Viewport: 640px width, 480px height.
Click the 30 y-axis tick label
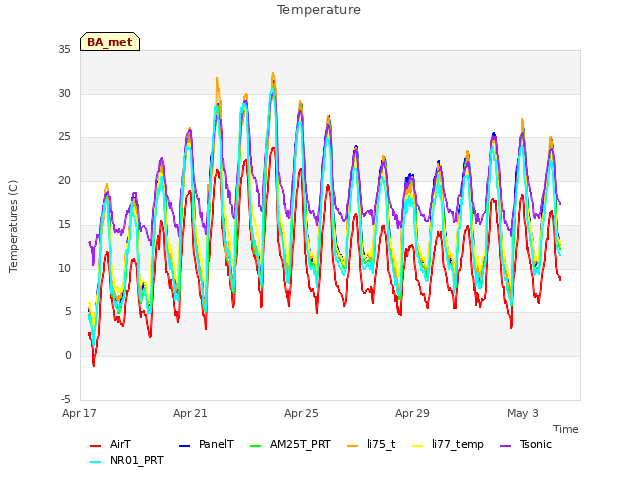click(x=64, y=93)
